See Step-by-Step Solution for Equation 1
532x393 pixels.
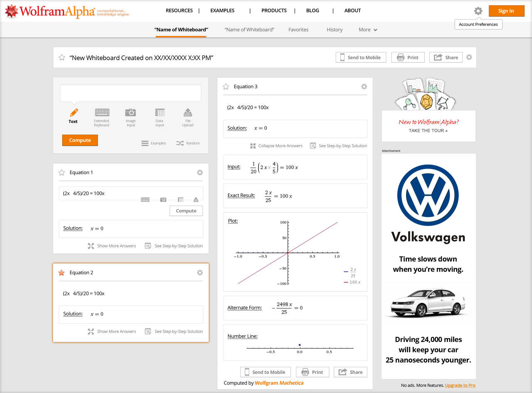coord(174,246)
